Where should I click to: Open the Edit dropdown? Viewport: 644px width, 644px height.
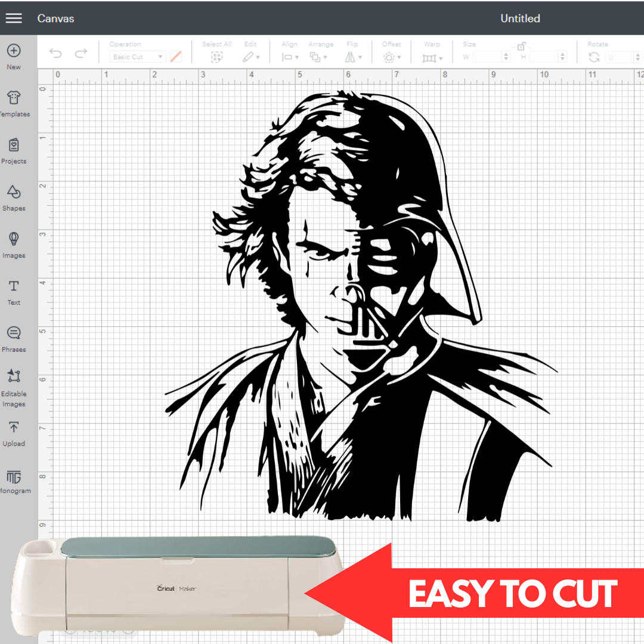(x=251, y=57)
